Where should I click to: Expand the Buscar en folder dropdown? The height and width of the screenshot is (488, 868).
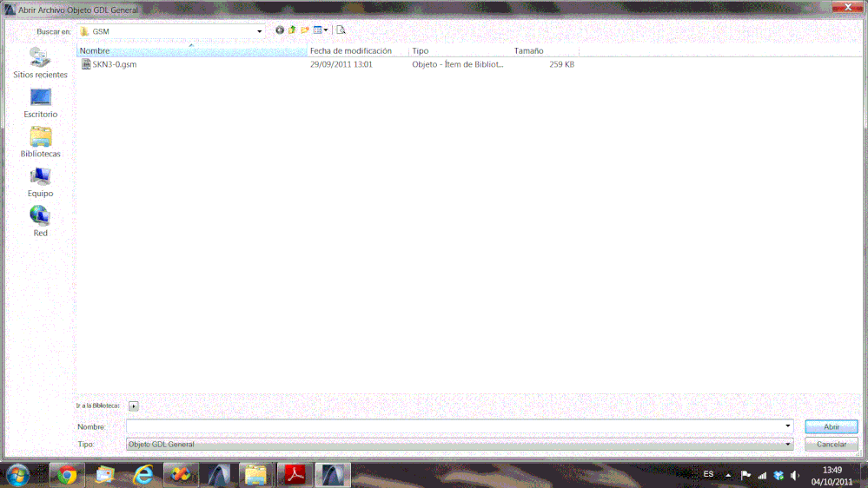tap(259, 31)
